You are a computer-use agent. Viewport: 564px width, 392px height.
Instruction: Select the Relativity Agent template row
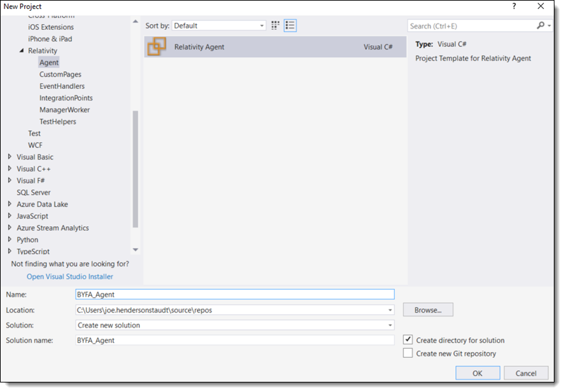click(275, 47)
